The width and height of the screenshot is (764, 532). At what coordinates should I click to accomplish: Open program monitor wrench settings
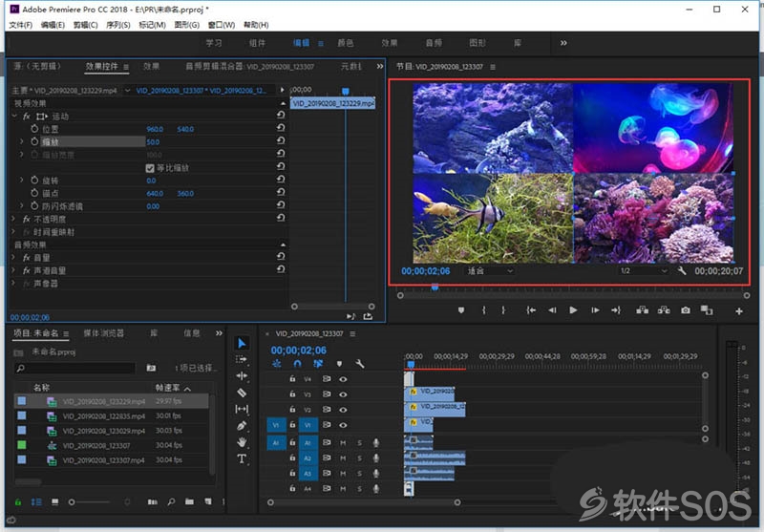pos(681,271)
